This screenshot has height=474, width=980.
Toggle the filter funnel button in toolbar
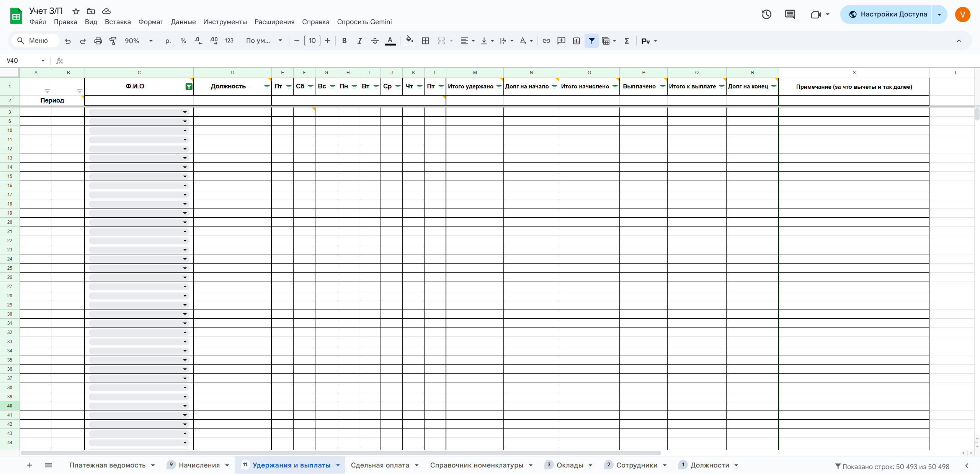(591, 41)
